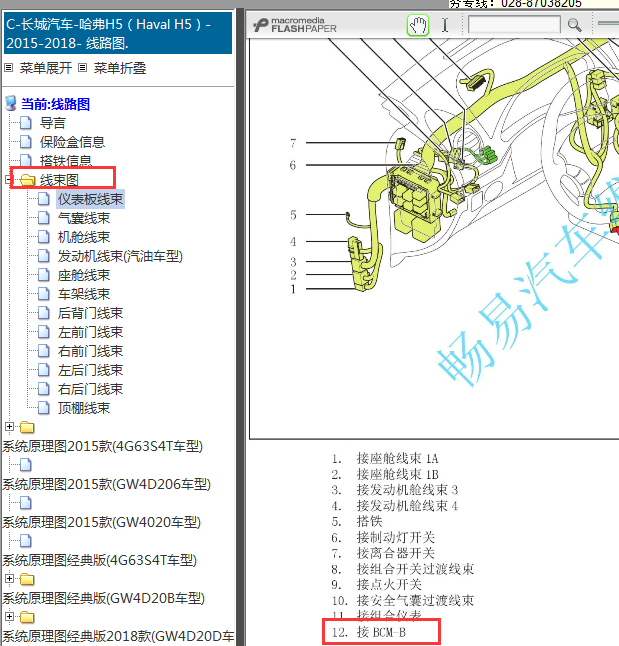619x646 pixels.
Task: Open the 保险盒信息 page
Action: (x=72, y=142)
